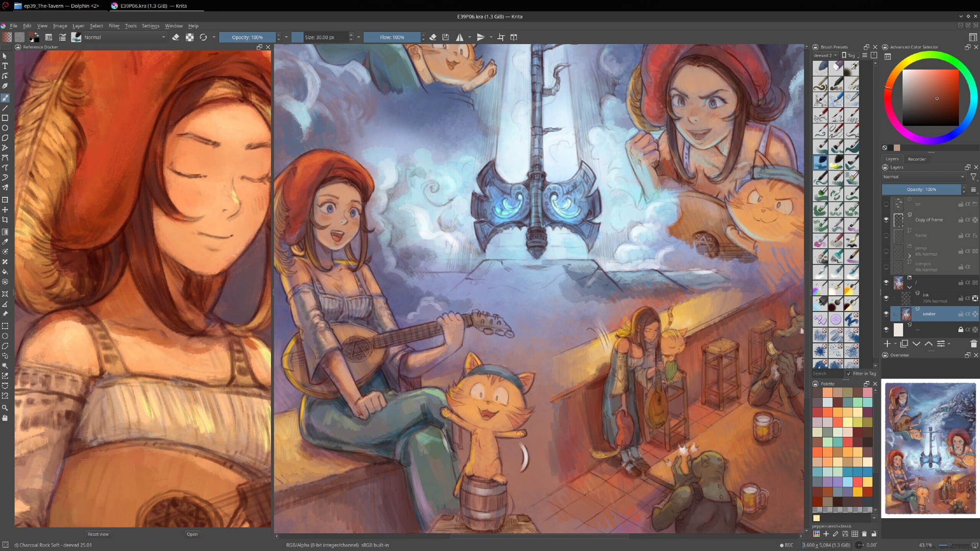The image size is (980, 551).
Task: Show the hidden 'txt' layer
Action: [886, 204]
